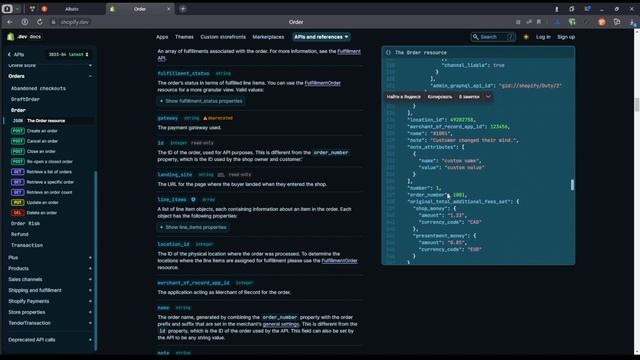Expand the TenderTransaction sidebar section

click(x=90, y=323)
